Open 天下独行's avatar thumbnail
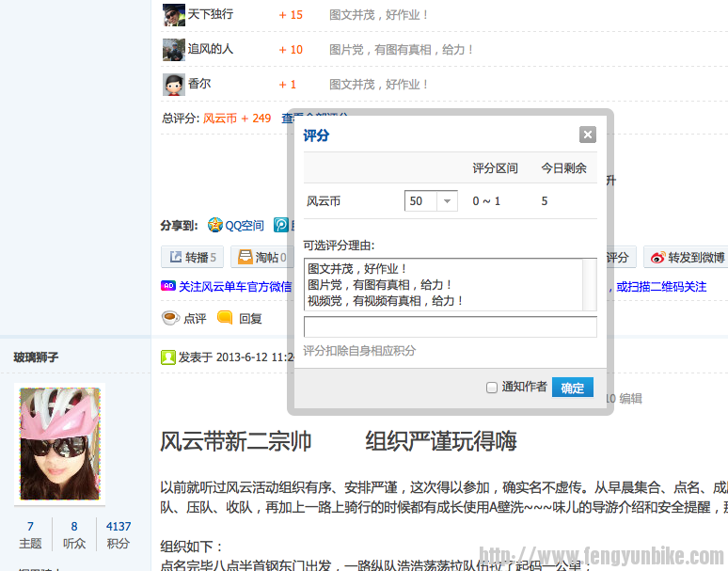Screen dimensions: 728x571 click(174, 15)
